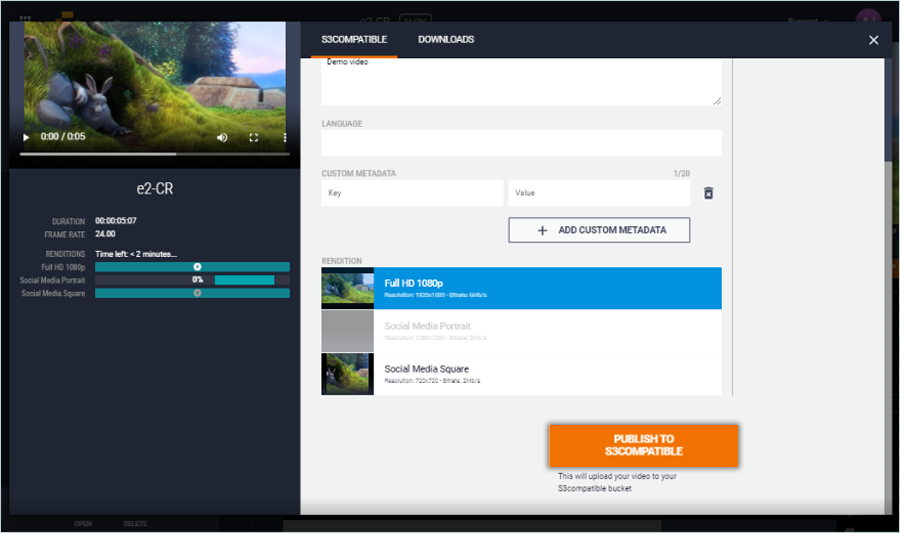
Task: Delete the custom metadata row
Action: point(709,193)
